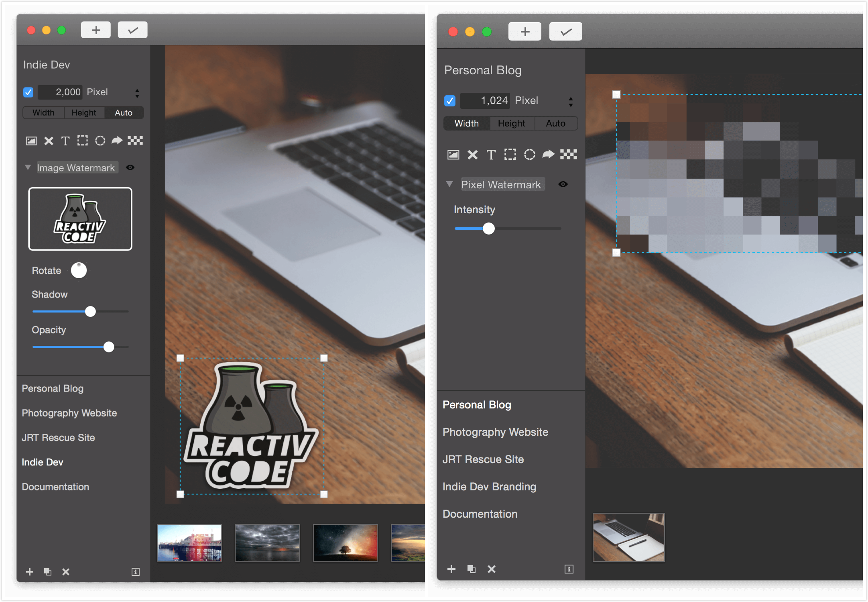Select the Text watermark tool in right window
This screenshot has height=602, width=868.
click(491, 155)
